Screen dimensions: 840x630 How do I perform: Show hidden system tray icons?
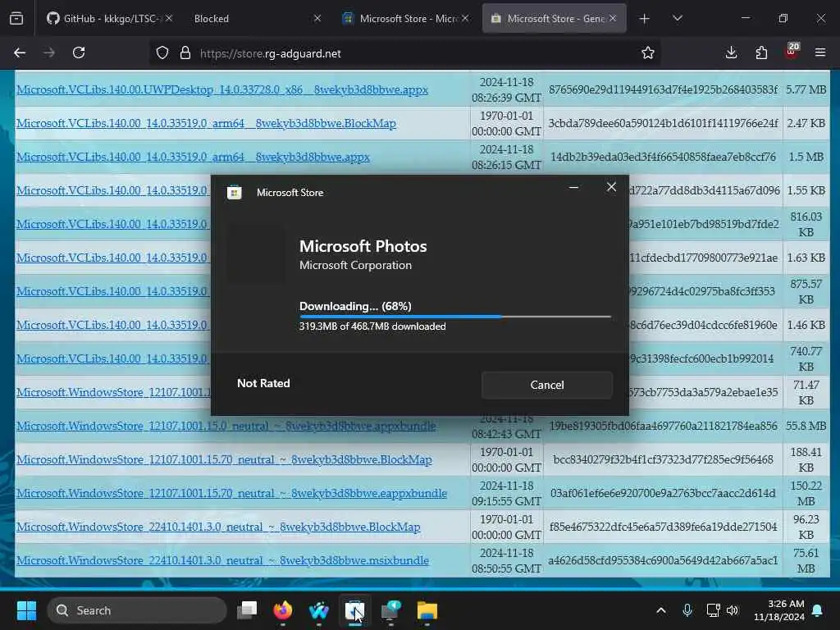661,610
